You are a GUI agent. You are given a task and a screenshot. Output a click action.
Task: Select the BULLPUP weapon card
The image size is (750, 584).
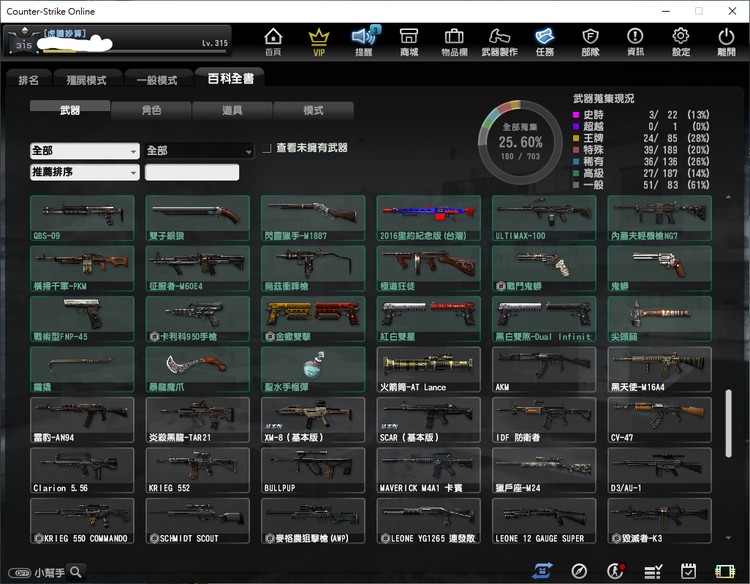[313, 471]
